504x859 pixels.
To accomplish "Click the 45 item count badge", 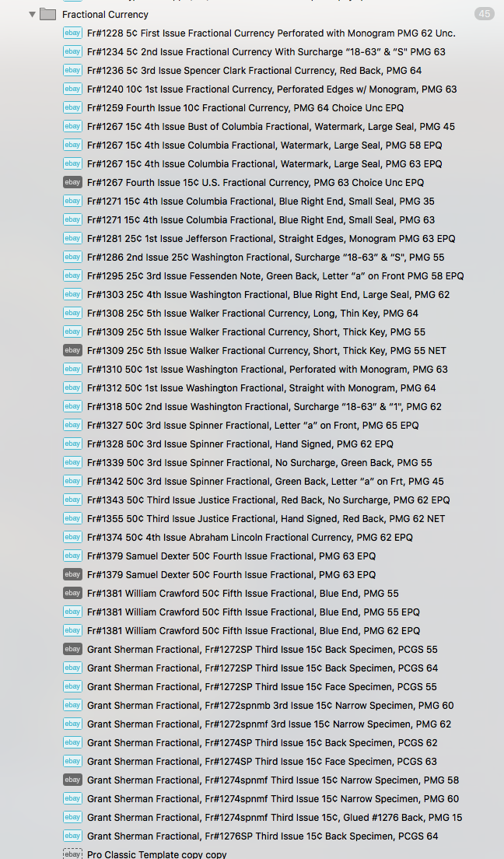I will [485, 14].
